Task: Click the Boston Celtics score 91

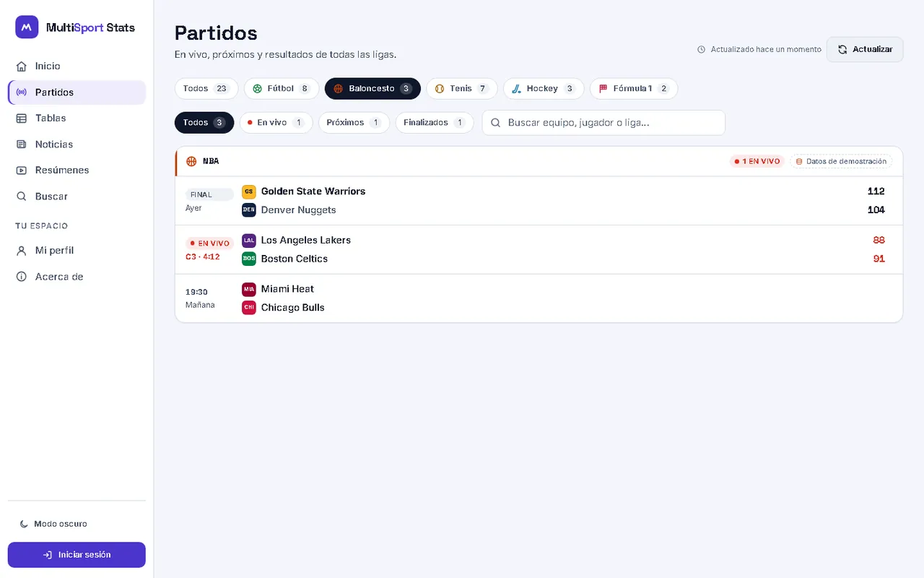Action: [879, 259]
